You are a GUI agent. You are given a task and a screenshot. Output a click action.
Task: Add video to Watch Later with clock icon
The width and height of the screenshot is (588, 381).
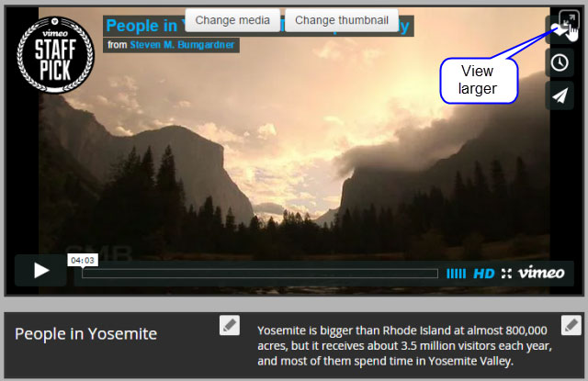560,62
